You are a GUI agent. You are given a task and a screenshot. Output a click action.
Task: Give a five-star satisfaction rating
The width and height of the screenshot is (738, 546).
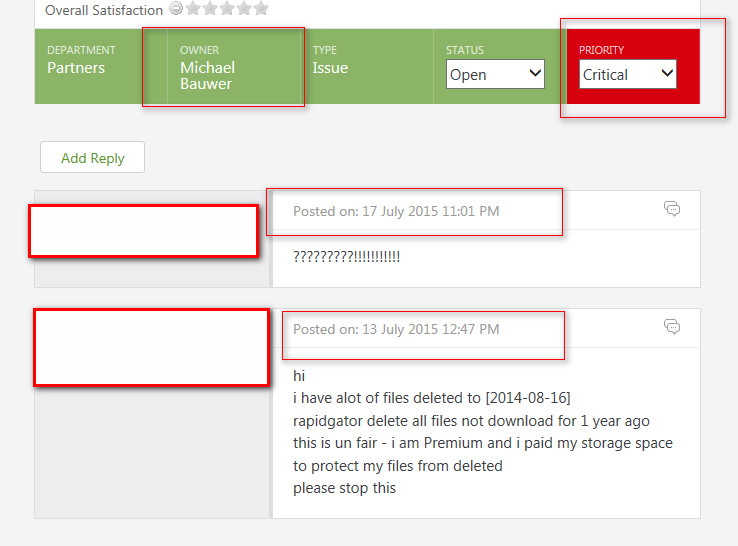(261, 9)
